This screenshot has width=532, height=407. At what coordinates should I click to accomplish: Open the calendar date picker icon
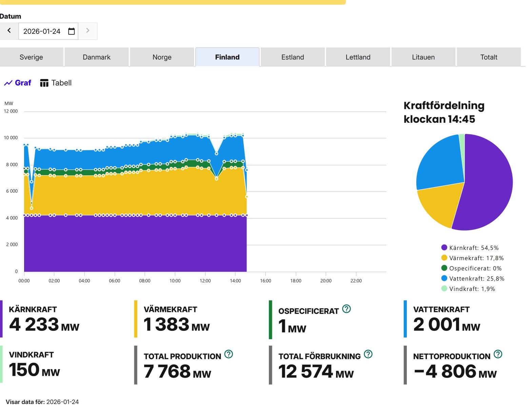click(71, 31)
